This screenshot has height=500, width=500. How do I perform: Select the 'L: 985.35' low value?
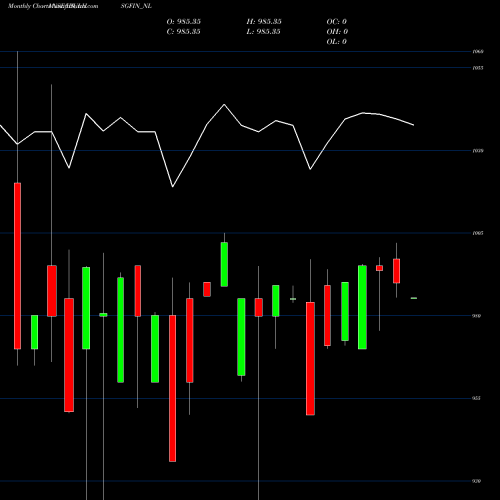tap(263, 32)
